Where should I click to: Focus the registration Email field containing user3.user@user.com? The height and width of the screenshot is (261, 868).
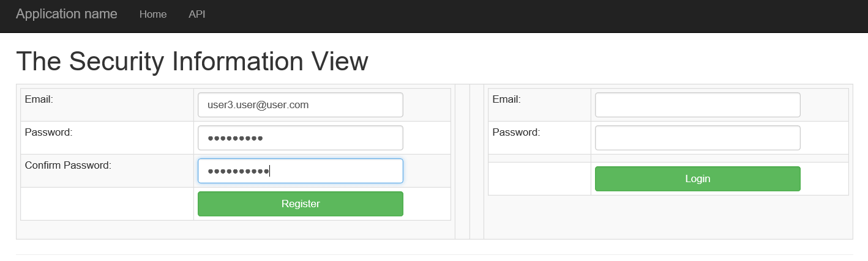[x=300, y=105]
